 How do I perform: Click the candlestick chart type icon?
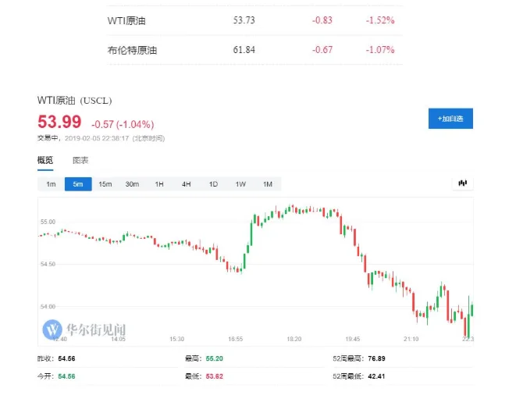[463, 183]
